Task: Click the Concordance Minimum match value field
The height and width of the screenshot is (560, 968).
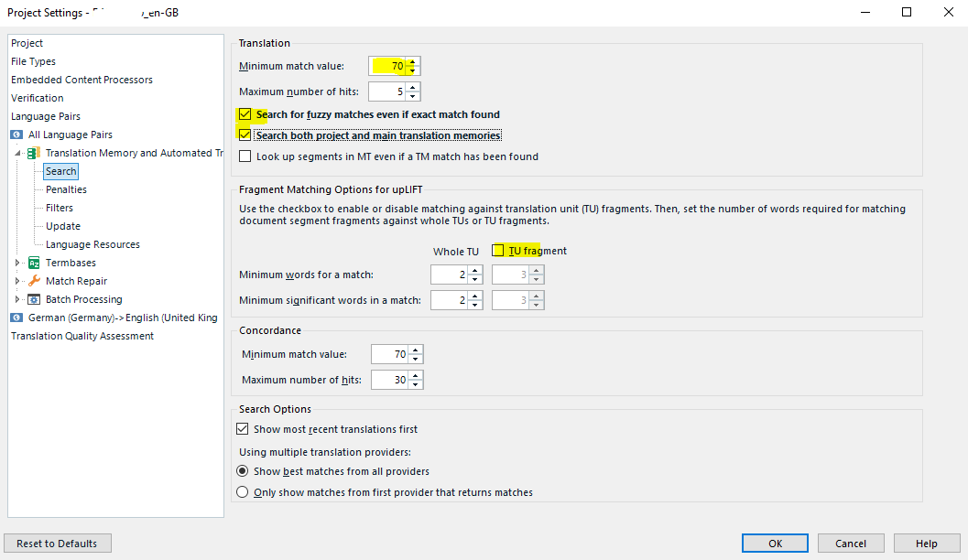Action: (x=389, y=354)
